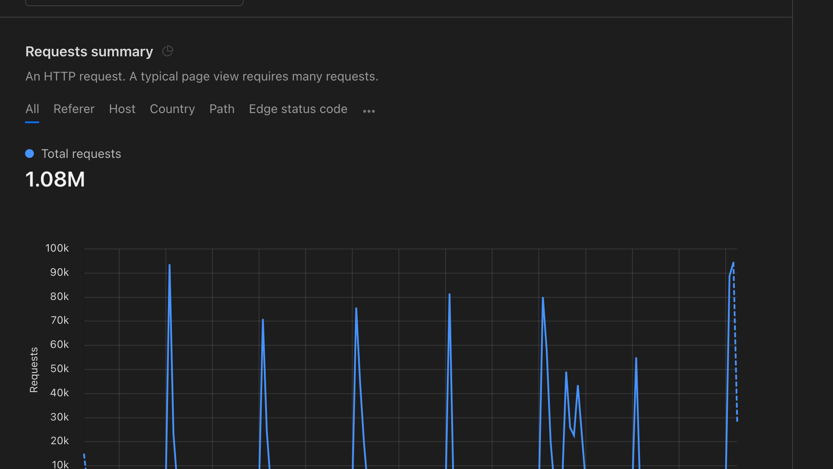Click the 1.08M total value
Viewport: 833px width, 469px height.
tap(55, 180)
